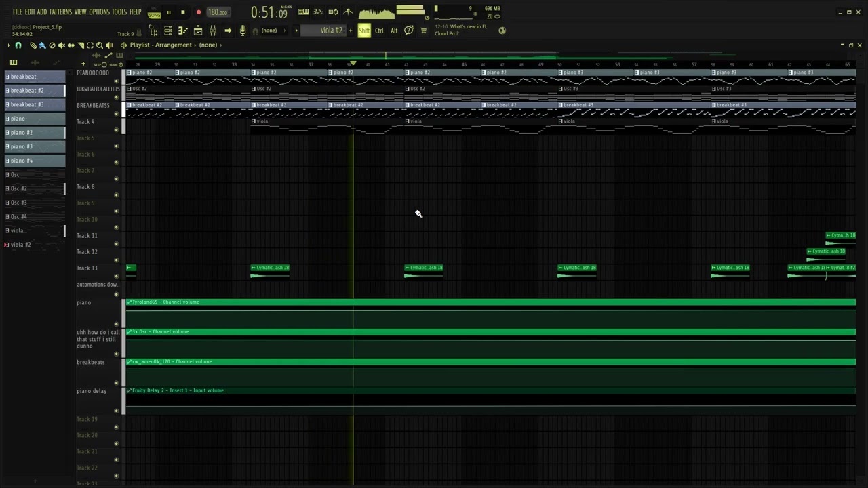Open the OPTIONS menu
The height and width of the screenshot is (488, 868).
tap(99, 12)
